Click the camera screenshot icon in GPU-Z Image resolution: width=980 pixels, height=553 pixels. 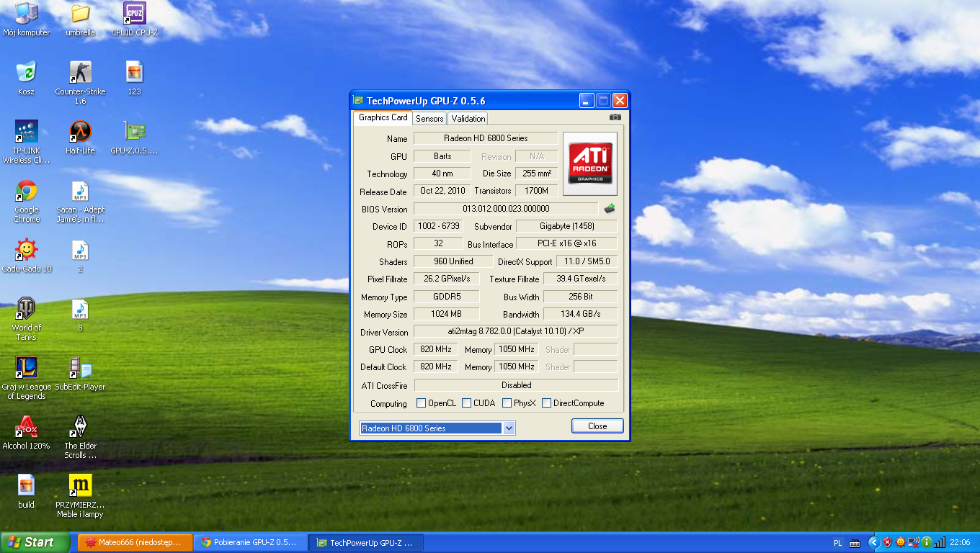[x=615, y=117]
